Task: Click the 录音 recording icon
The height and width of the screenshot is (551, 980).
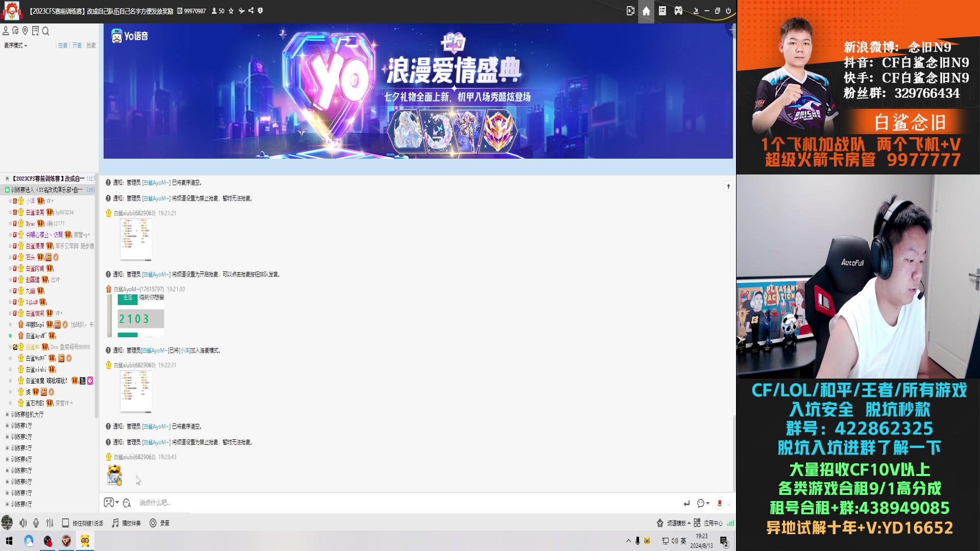Action: coord(153,523)
